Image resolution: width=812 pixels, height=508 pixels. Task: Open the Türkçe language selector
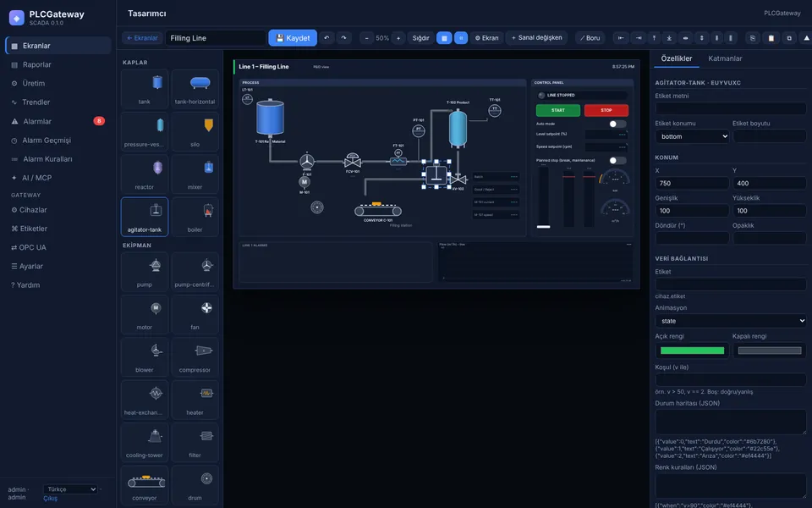pyautogui.click(x=70, y=489)
